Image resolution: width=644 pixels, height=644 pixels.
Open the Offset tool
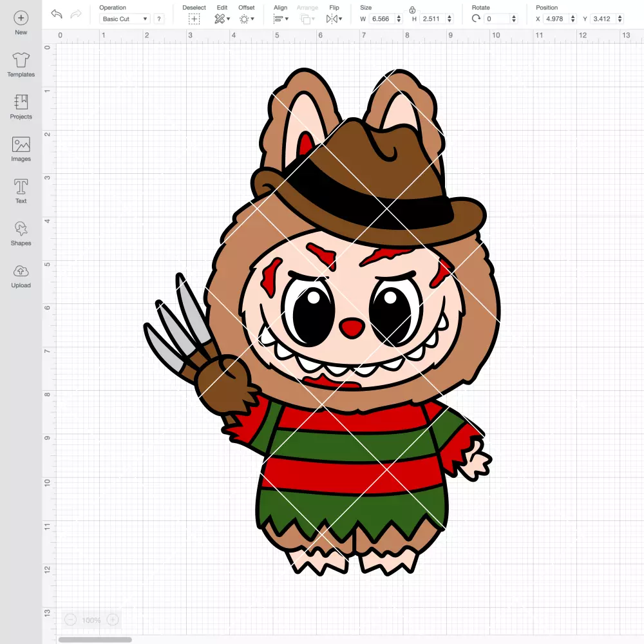[247, 19]
